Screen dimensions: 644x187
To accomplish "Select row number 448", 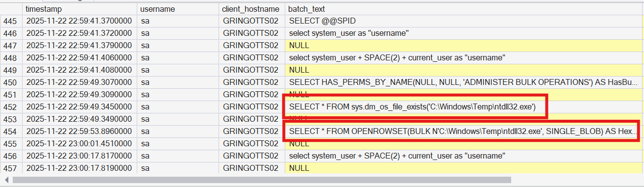I will tap(11, 58).
